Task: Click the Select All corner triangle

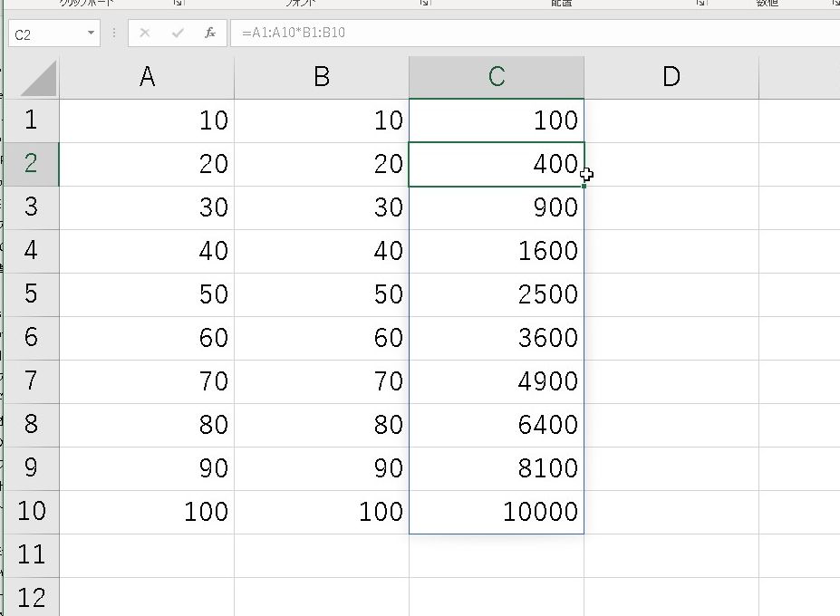Action: [x=38, y=80]
